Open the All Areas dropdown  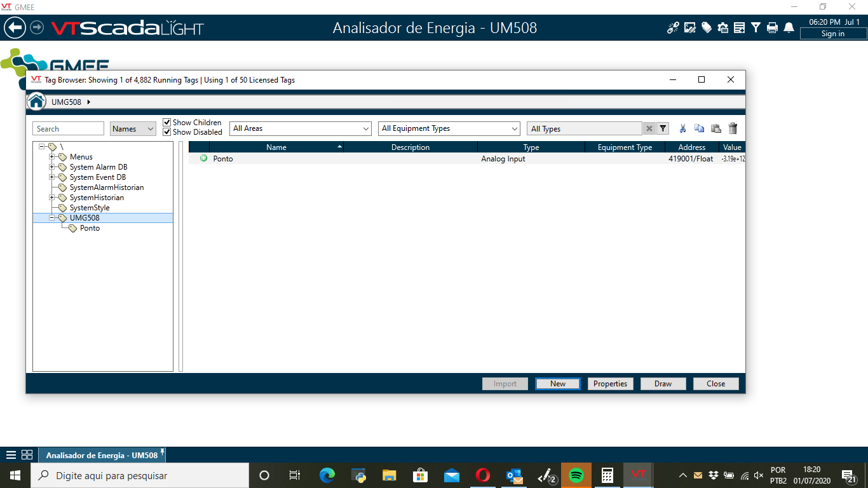click(x=300, y=128)
